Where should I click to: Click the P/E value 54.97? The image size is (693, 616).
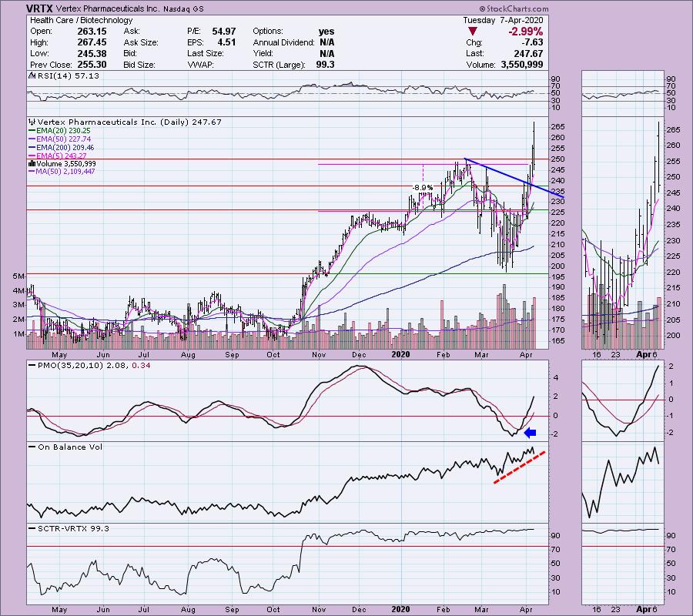point(223,32)
